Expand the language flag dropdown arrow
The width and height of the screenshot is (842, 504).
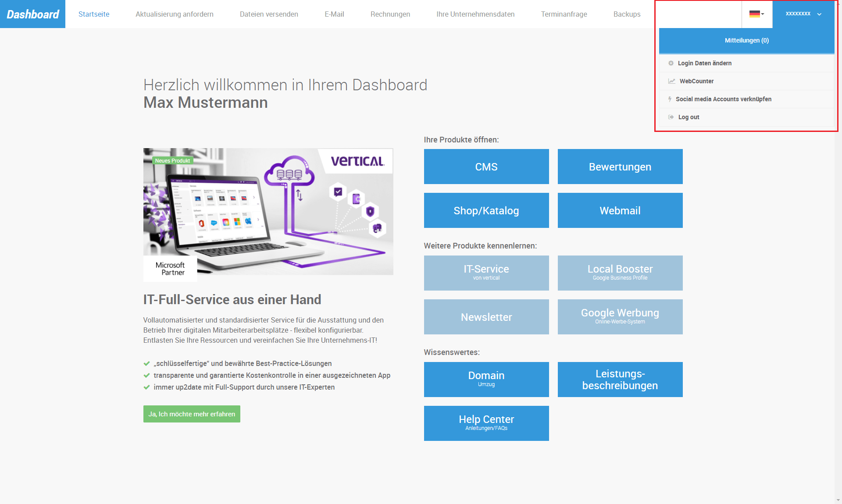coord(762,14)
